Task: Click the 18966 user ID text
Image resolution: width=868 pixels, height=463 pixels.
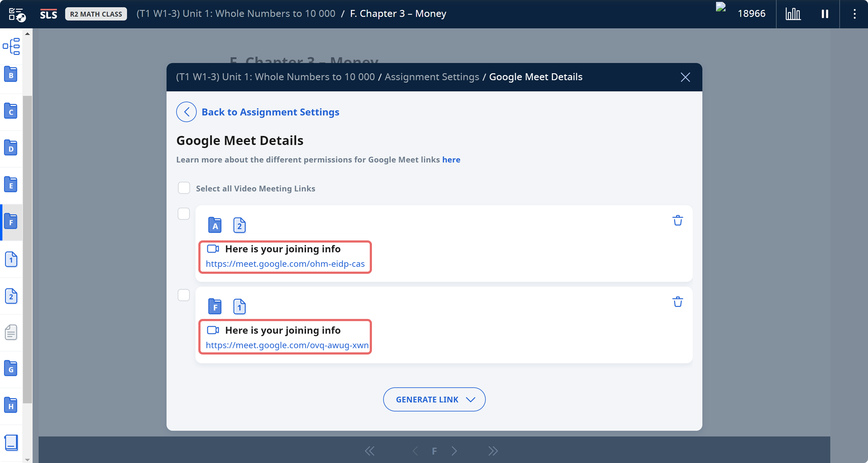Action: pos(751,13)
